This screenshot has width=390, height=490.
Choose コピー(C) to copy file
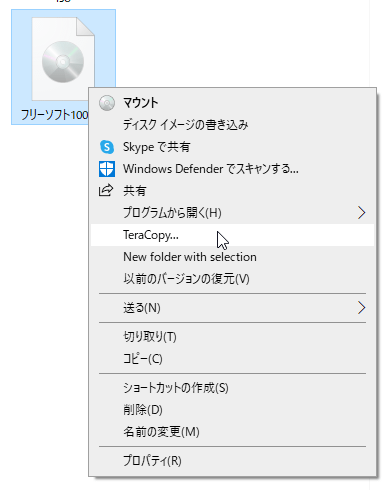point(232,359)
